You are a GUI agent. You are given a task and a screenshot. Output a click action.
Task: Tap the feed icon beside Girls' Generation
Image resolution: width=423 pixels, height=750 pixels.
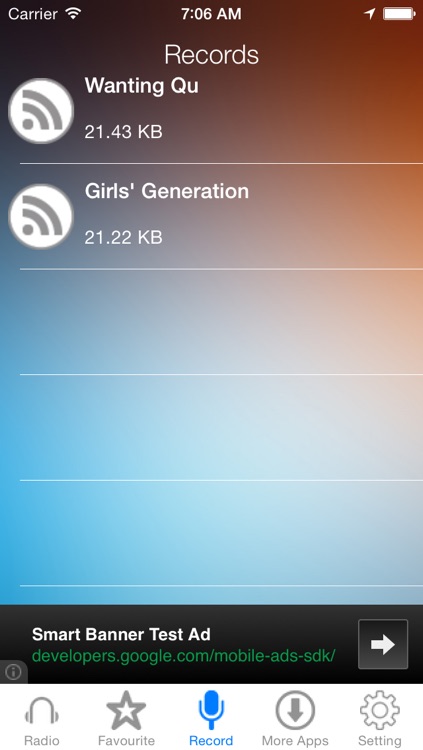(x=41, y=217)
